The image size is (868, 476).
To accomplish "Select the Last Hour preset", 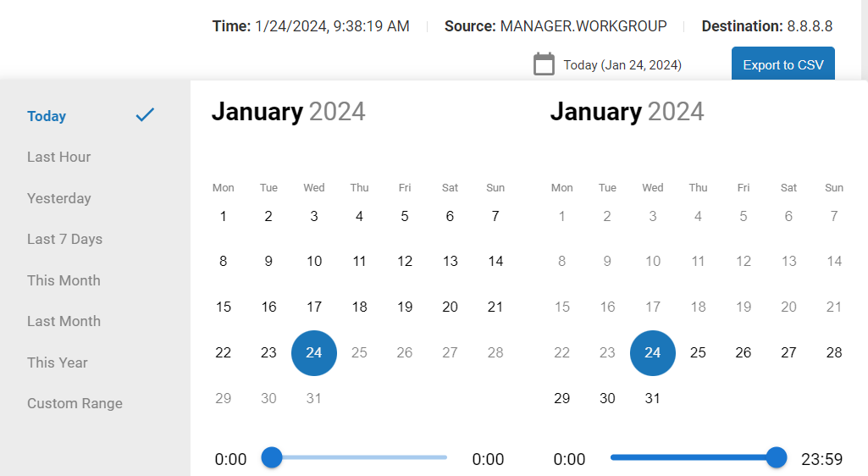I will [x=58, y=157].
